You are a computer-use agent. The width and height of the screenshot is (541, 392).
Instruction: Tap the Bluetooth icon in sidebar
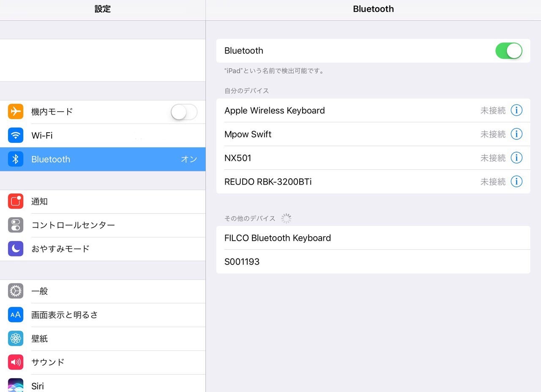pyautogui.click(x=16, y=159)
